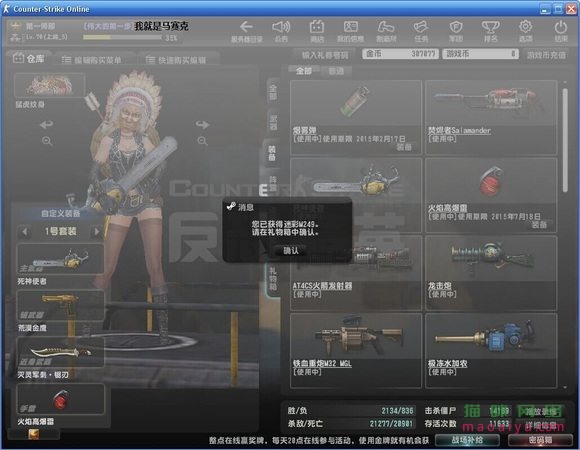Click the experience progress bar at 35%
The image size is (580, 450).
pyautogui.click(x=122, y=37)
